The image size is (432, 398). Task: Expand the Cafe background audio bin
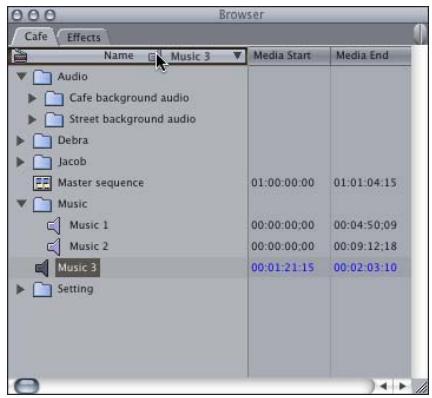pos(32,98)
